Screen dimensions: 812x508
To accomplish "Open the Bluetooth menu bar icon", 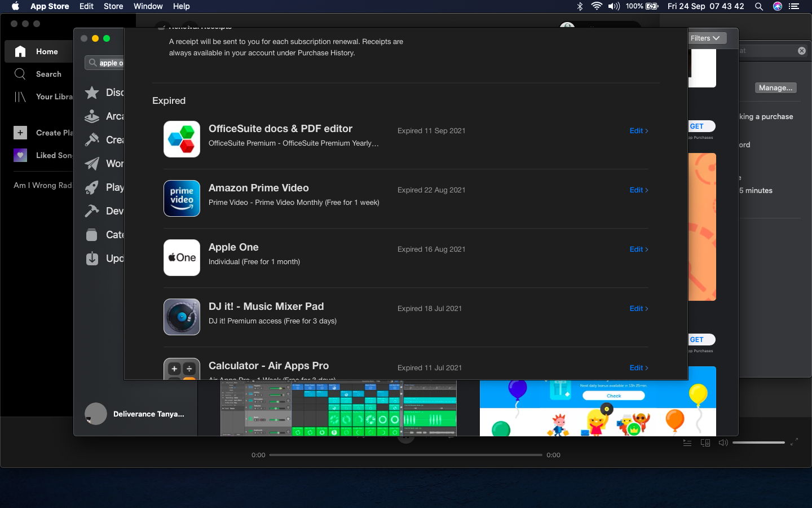I will [580, 6].
